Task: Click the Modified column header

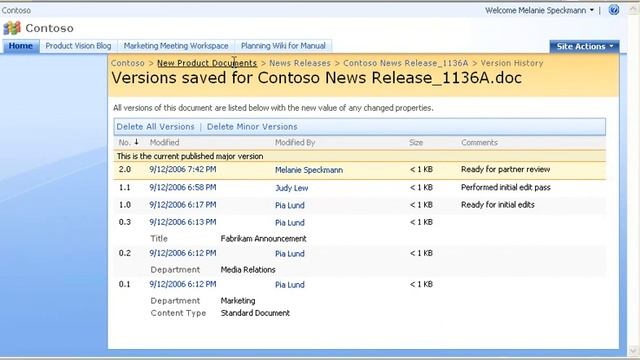Action: 164,142
